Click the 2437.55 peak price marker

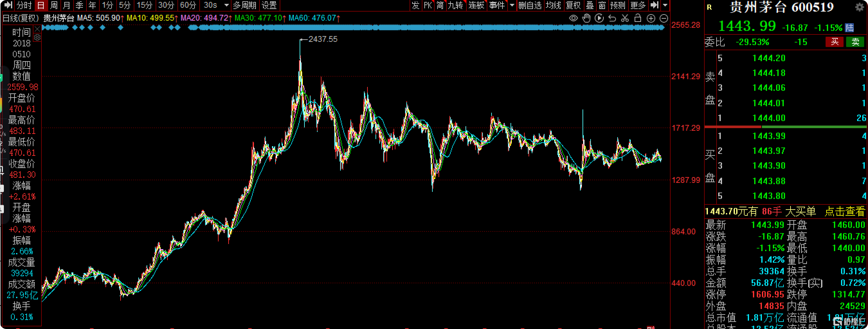[x=322, y=39]
